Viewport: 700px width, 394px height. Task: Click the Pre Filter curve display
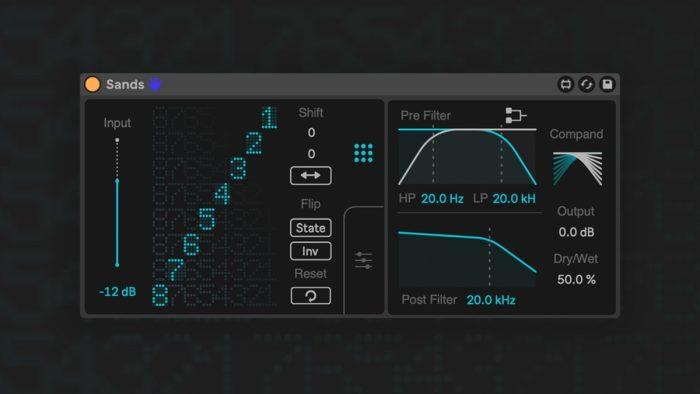[467, 157]
